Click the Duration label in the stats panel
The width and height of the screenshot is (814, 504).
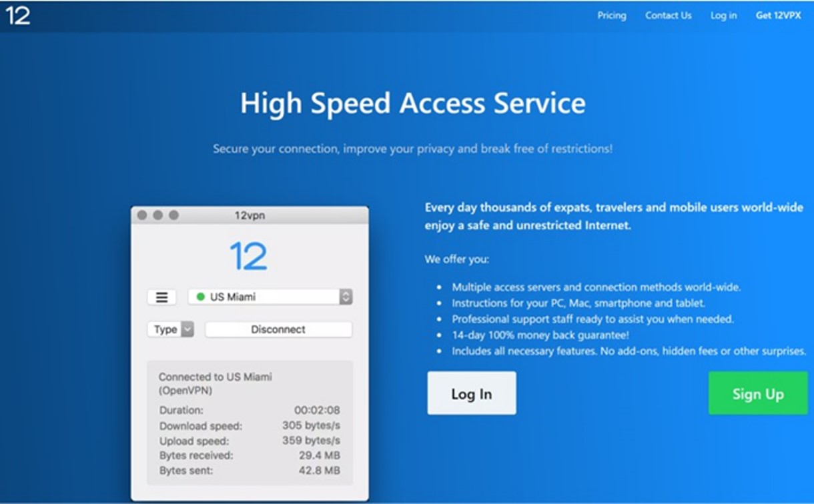(x=181, y=410)
